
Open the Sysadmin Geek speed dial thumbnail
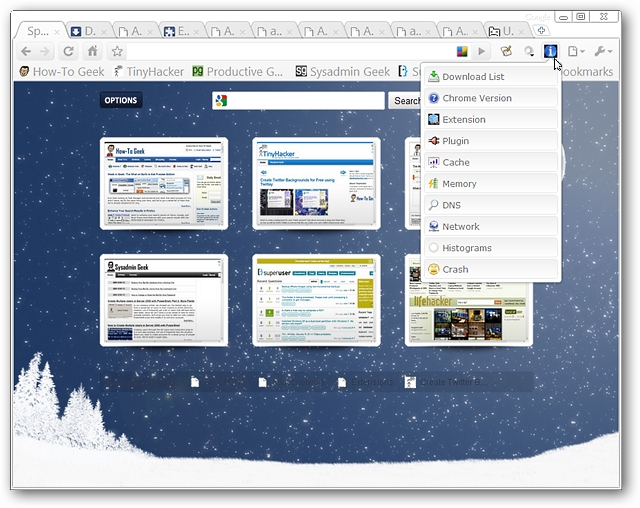pyautogui.click(x=164, y=300)
